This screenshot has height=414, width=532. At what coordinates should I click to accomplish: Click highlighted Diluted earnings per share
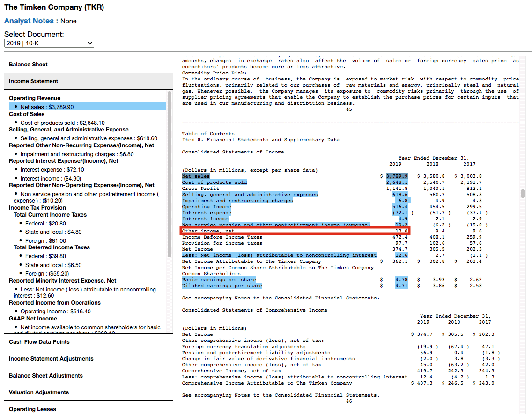click(222, 286)
